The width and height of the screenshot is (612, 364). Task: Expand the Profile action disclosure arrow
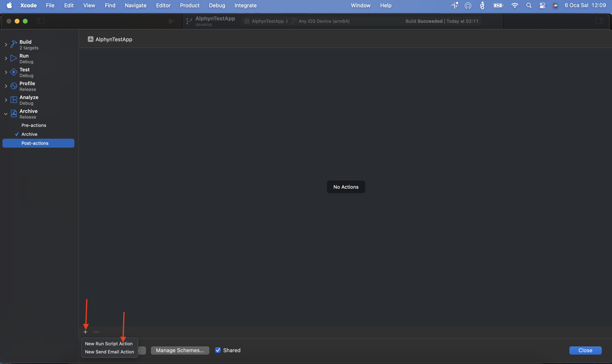(x=6, y=86)
